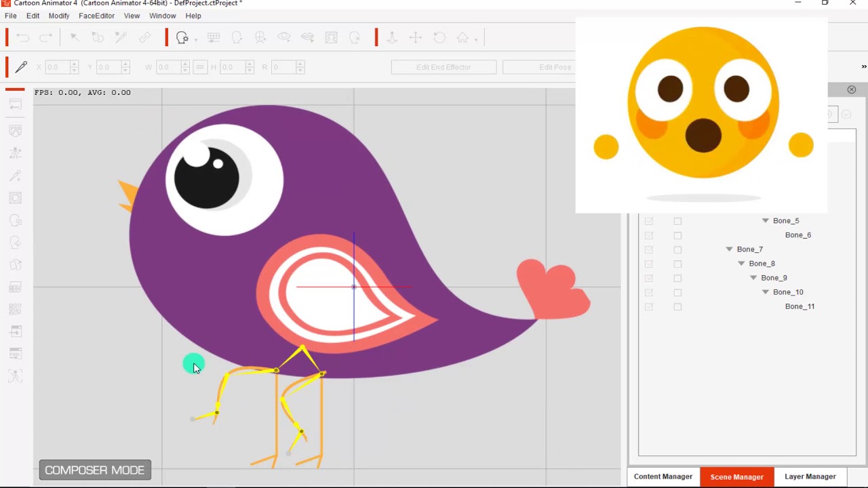The width and height of the screenshot is (868, 488).
Task: Open the Home icon dropdown arrow
Action: point(476,40)
